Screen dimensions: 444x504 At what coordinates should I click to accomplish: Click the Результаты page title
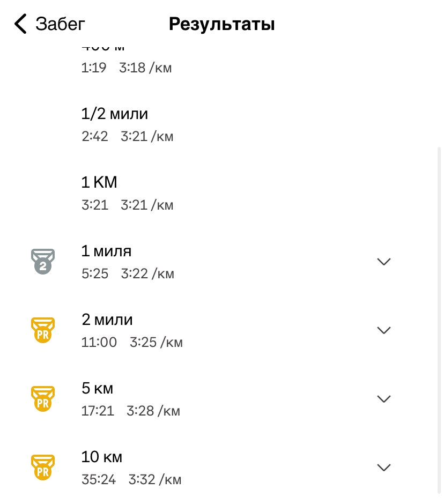pos(221,24)
